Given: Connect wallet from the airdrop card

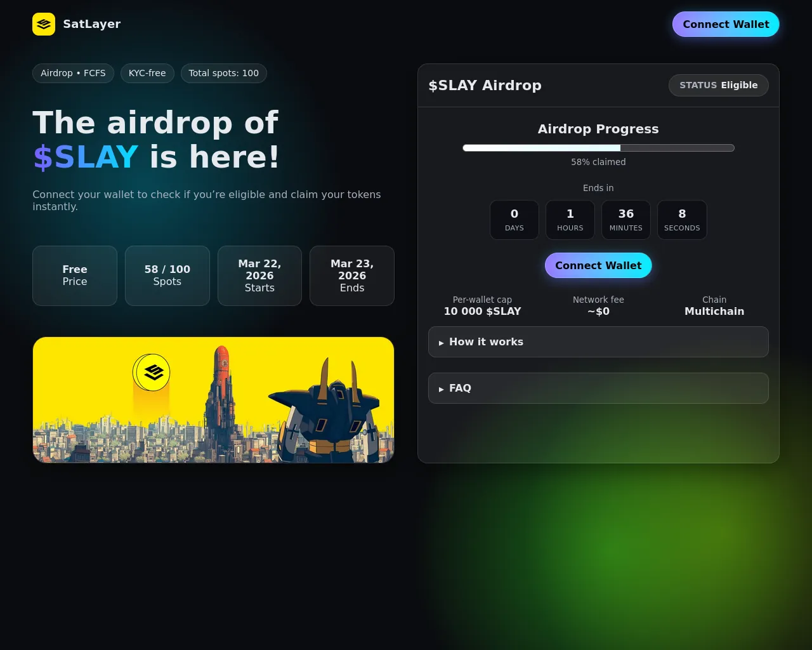Looking at the screenshot, I should point(598,265).
